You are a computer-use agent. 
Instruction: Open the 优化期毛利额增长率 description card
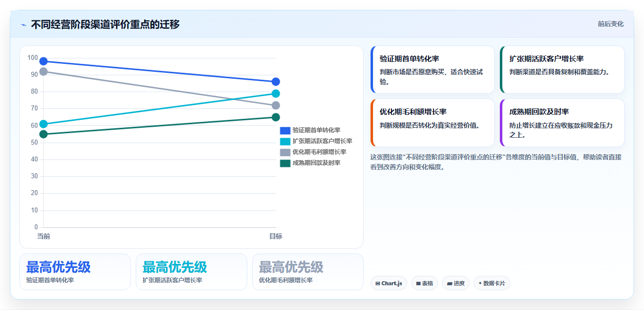(432, 123)
